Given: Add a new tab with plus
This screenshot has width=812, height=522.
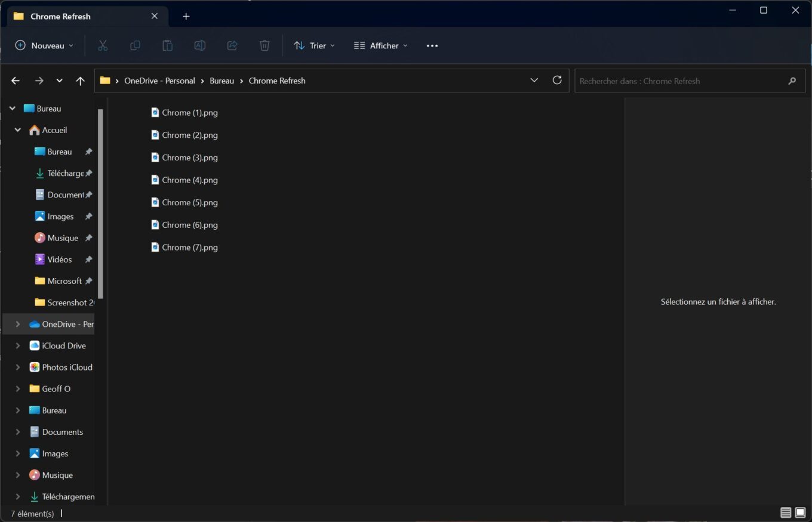Looking at the screenshot, I should [x=186, y=16].
